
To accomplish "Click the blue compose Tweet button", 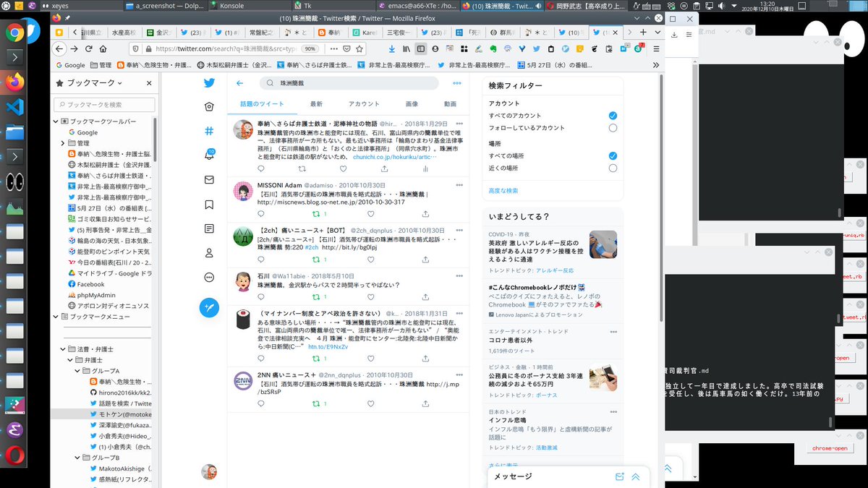I will point(209,307).
